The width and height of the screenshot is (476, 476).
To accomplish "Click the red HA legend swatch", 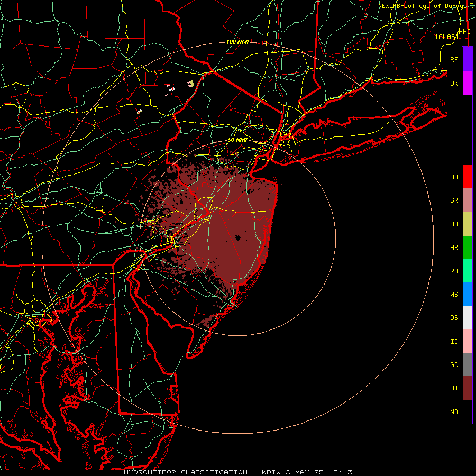I will pos(467,177).
